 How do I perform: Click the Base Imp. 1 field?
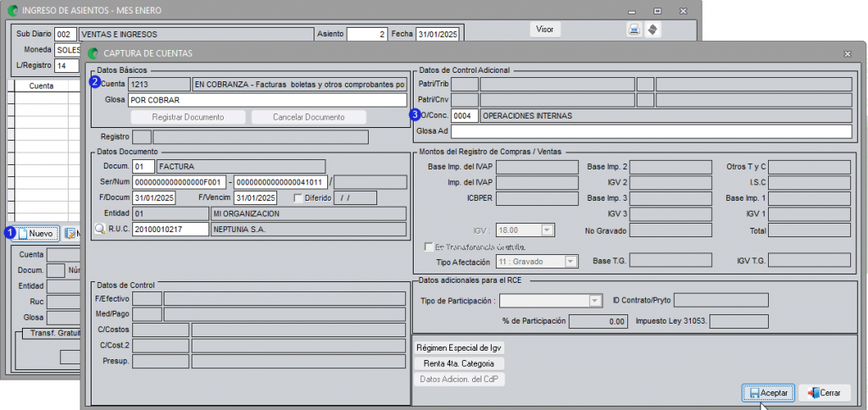click(x=810, y=198)
